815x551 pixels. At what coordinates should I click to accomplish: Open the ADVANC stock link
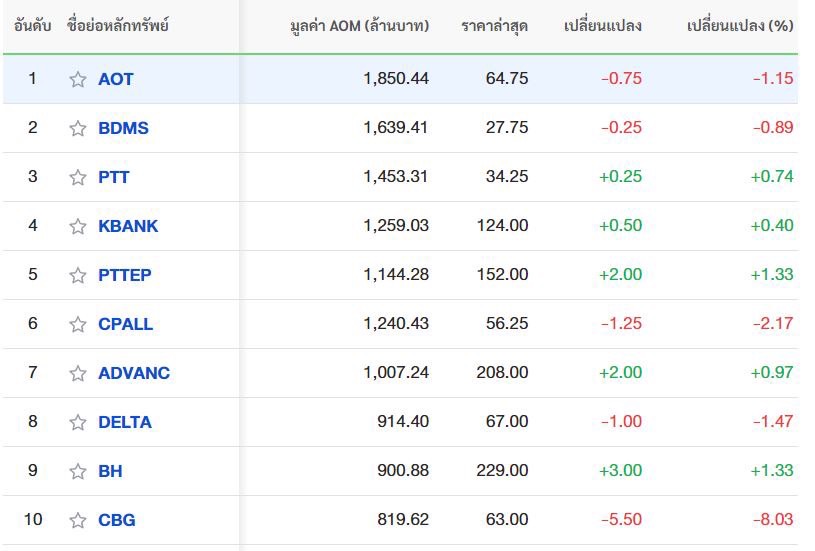click(134, 373)
